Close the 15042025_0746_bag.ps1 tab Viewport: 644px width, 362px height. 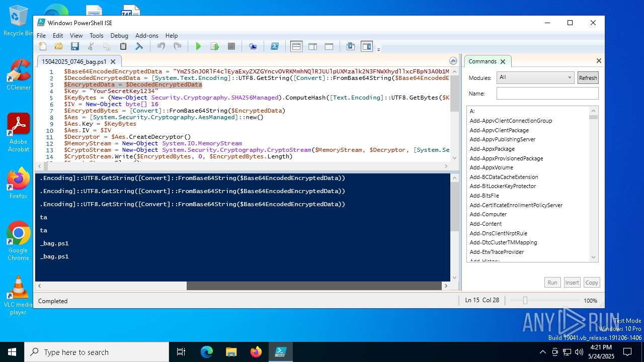tap(113, 62)
